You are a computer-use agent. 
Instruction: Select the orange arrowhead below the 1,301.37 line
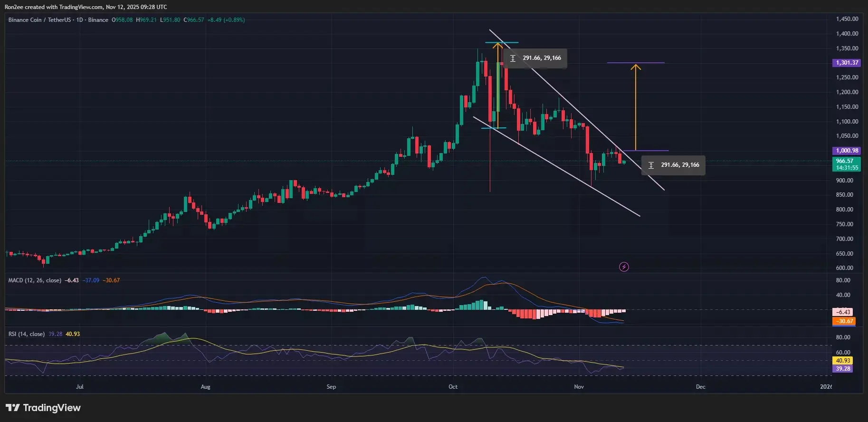(x=635, y=67)
